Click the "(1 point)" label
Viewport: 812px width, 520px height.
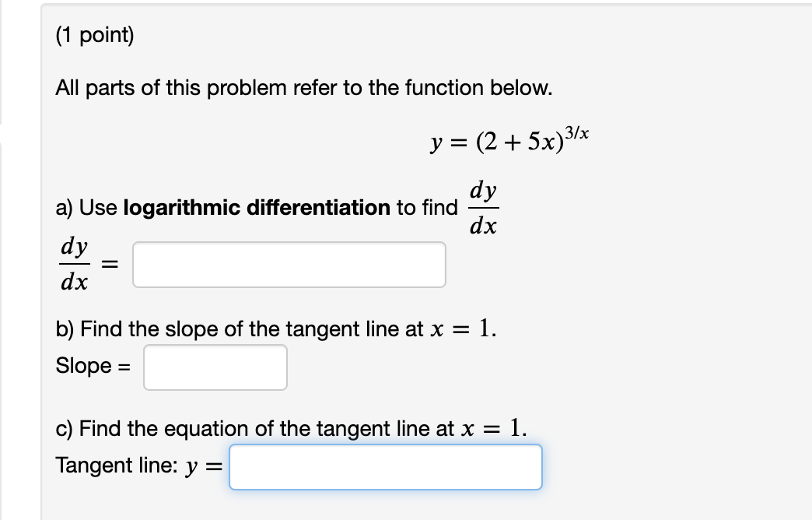coord(95,35)
